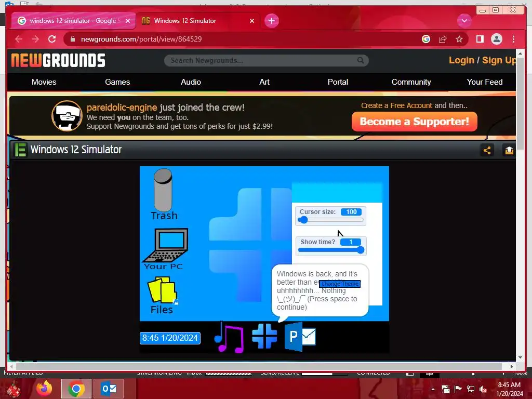
Task: Open the Community menu
Action: 411,82
